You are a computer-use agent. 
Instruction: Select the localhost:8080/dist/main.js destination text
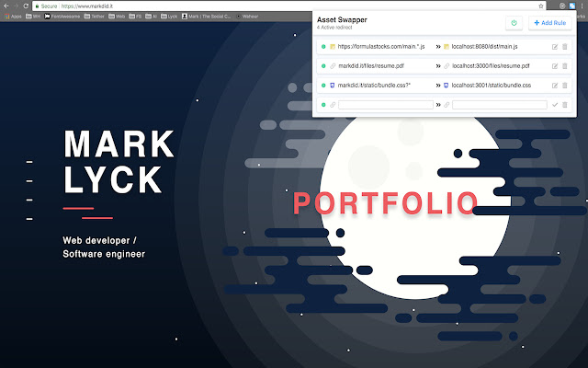click(484, 47)
